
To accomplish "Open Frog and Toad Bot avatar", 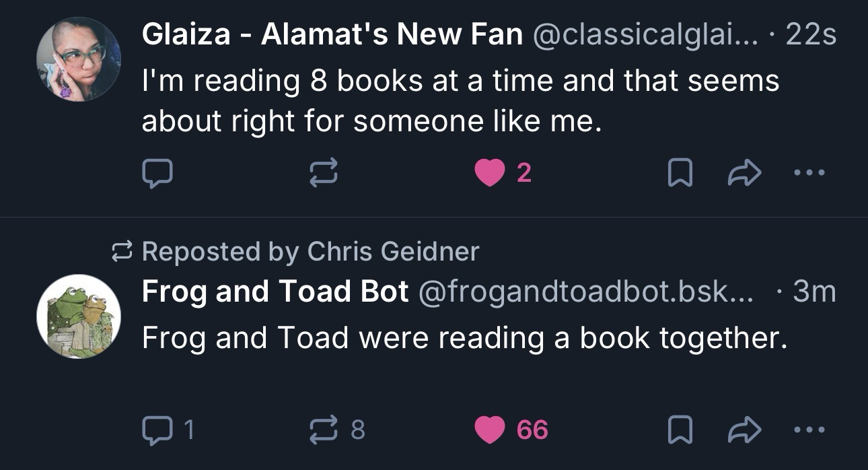I will 78,316.
